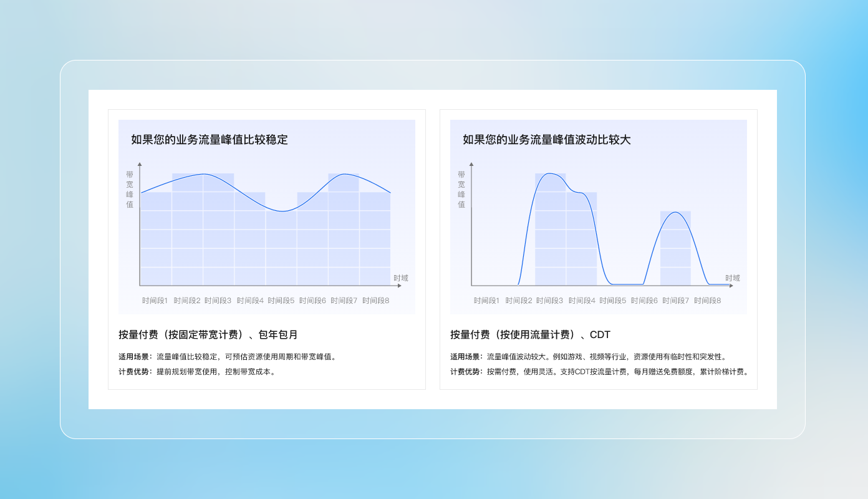This screenshot has width=868, height=499.
Task: Click "带宽峰值" axis label in the stable-peak chart
Action: (x=130, y=189)
